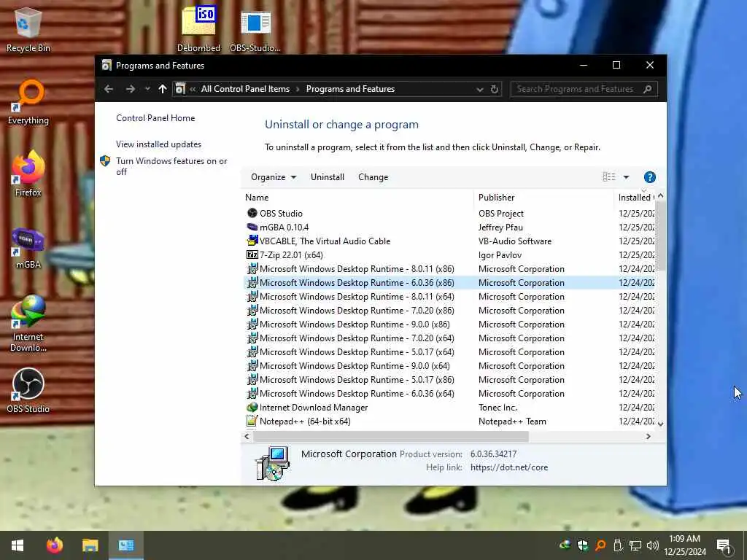This screenshot has width=747, height=560.
Task: Select Desktop Runtime - 8.0.11 (x86) row
Action: 449,268
